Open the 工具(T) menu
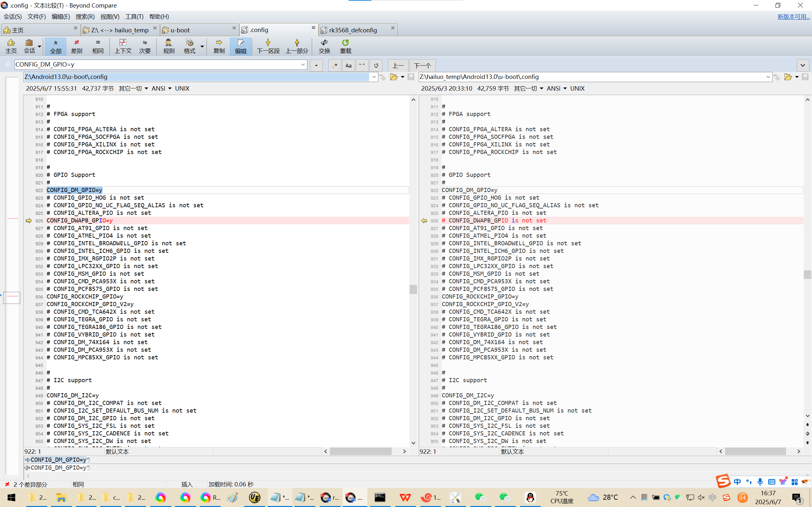 (134, 17)
